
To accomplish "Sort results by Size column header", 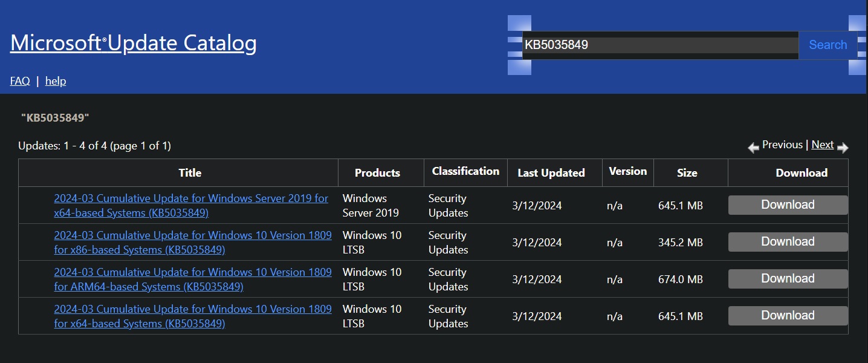I will (687, 172).
